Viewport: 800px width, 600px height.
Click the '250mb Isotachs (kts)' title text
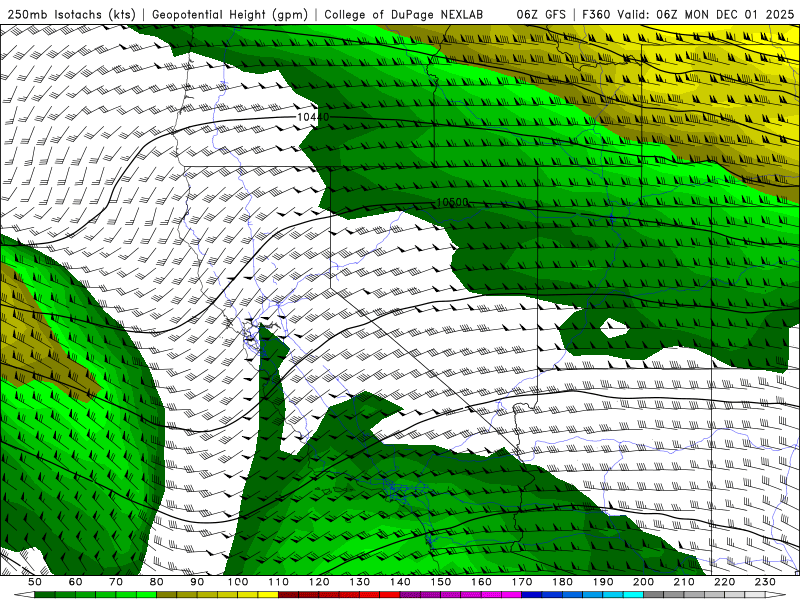pos(72,14)
